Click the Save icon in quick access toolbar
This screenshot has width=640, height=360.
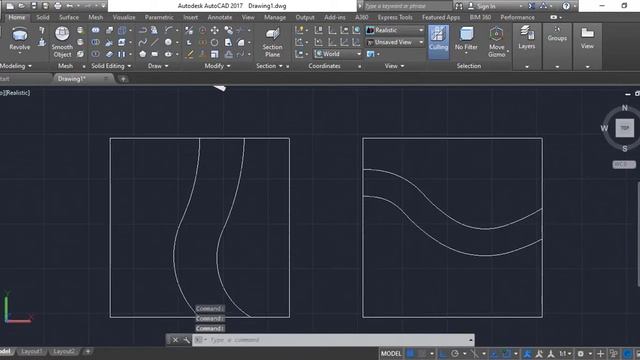tap(34, 6)
